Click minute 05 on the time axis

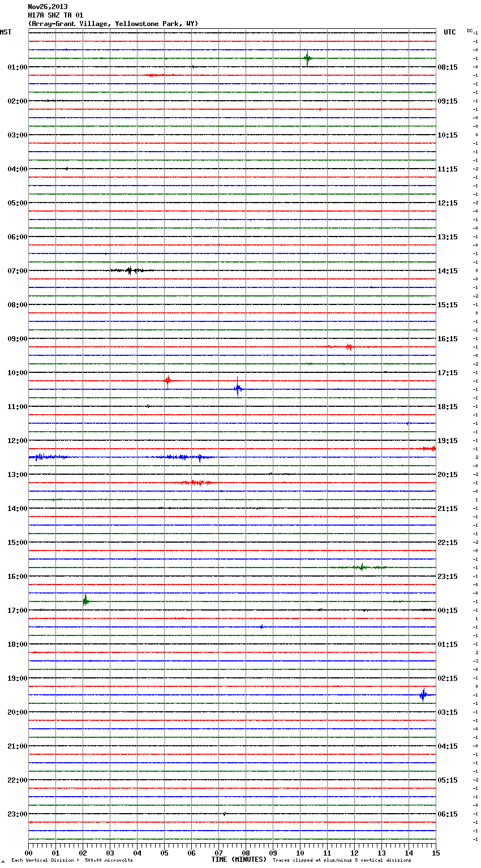tap(164, 853)
